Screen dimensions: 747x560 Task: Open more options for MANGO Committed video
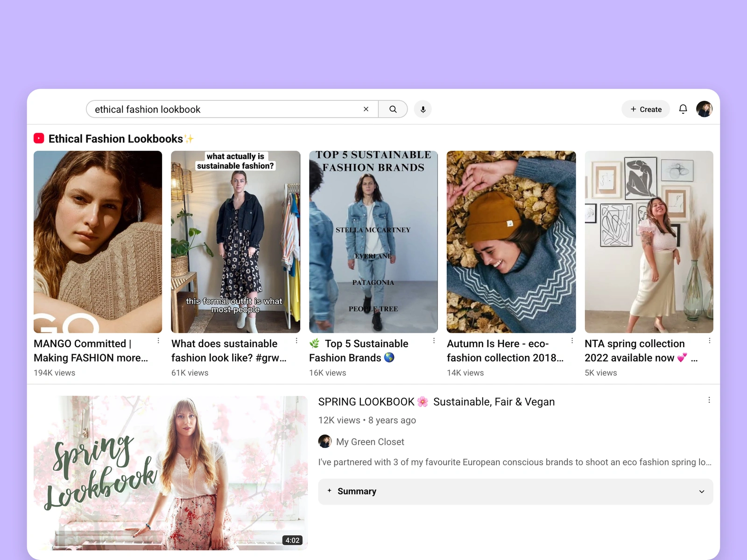pyautogui.click(x=159, y=341)
